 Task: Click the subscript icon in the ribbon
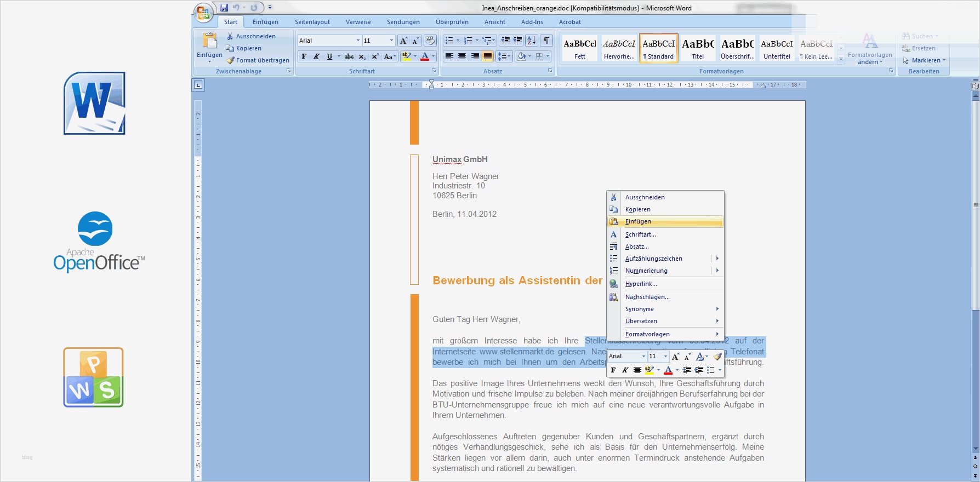362,56
